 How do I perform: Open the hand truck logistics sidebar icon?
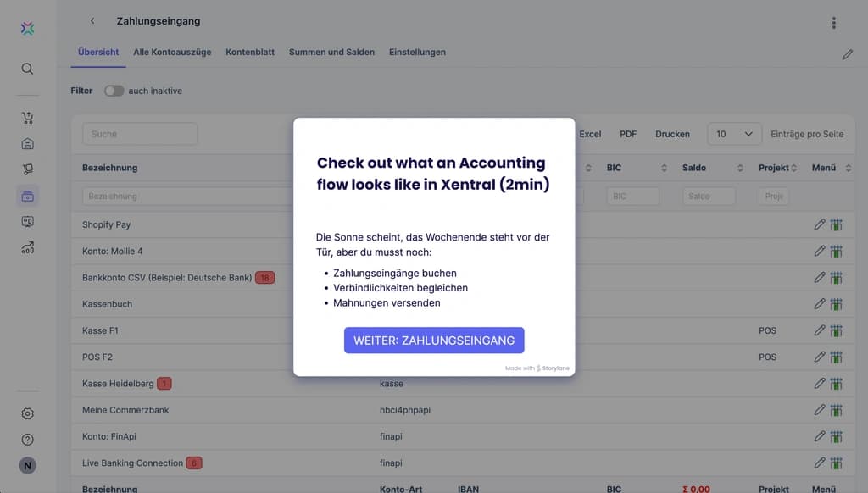coord(27,169)
